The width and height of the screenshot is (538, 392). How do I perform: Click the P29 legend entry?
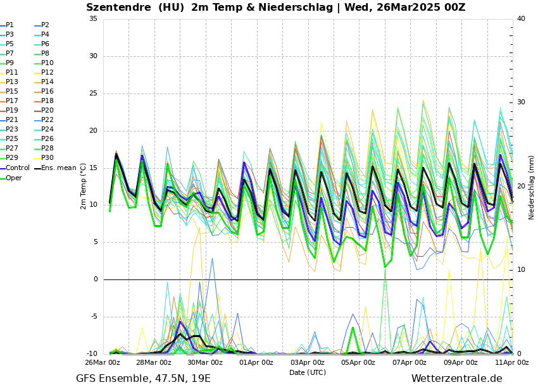12,158
